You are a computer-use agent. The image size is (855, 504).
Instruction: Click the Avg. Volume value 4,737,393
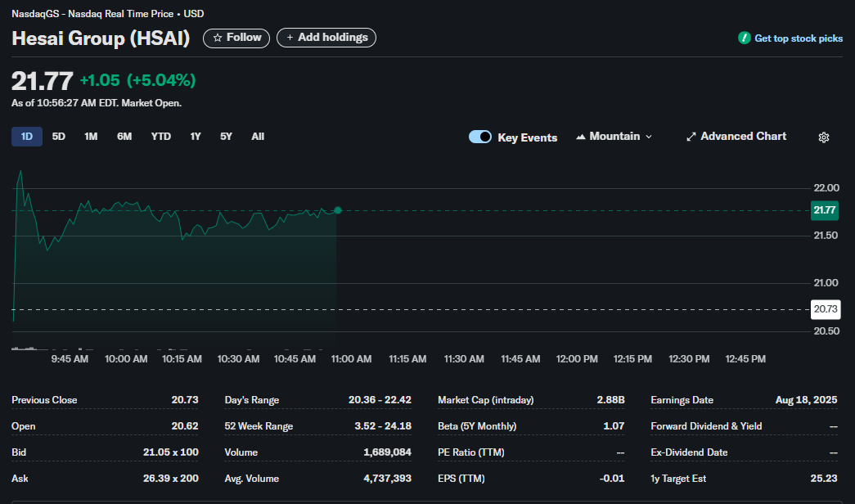387,479
